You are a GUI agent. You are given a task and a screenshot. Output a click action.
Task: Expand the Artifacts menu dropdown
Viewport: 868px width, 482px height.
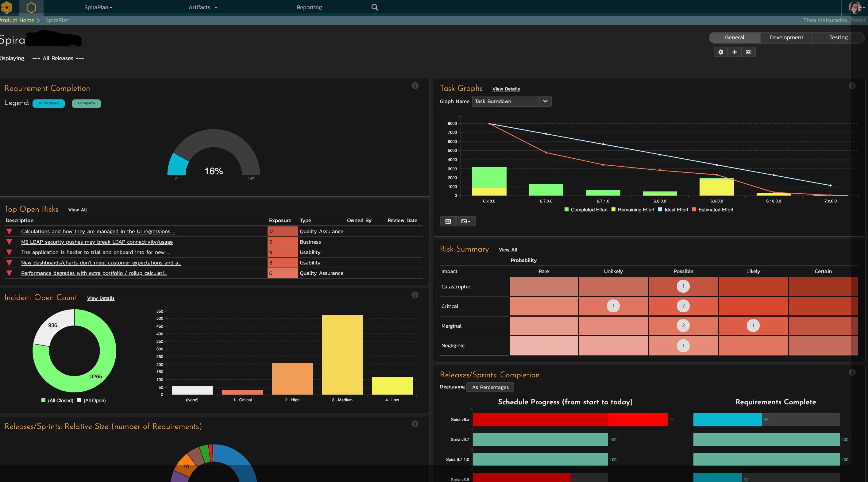click(203, 7)
